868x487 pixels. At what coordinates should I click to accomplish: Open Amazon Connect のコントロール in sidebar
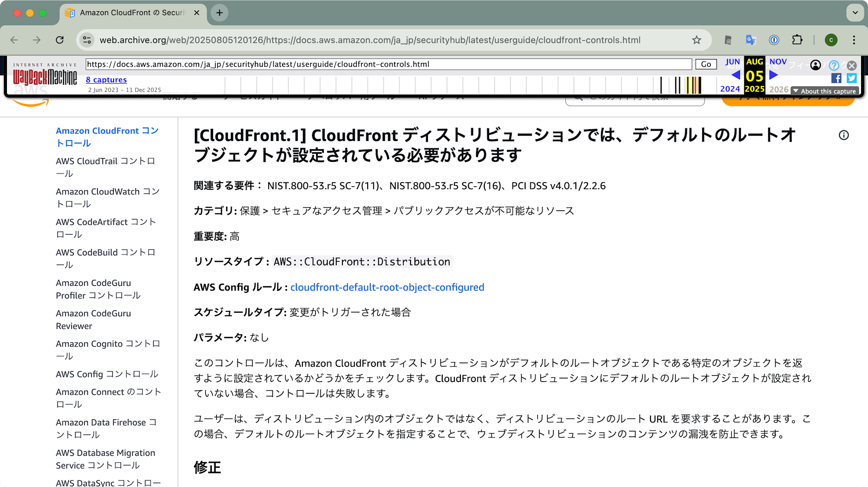pos(108,398)
